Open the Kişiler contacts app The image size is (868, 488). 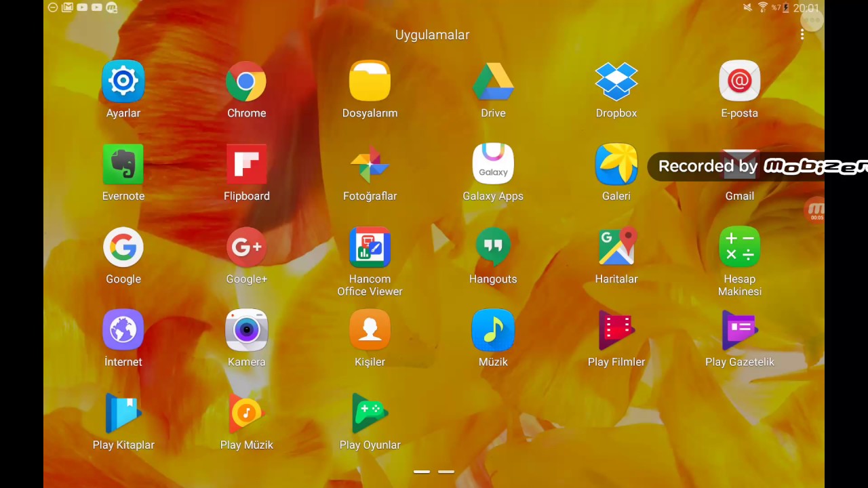pyautogui.click(x=370, y=330)
